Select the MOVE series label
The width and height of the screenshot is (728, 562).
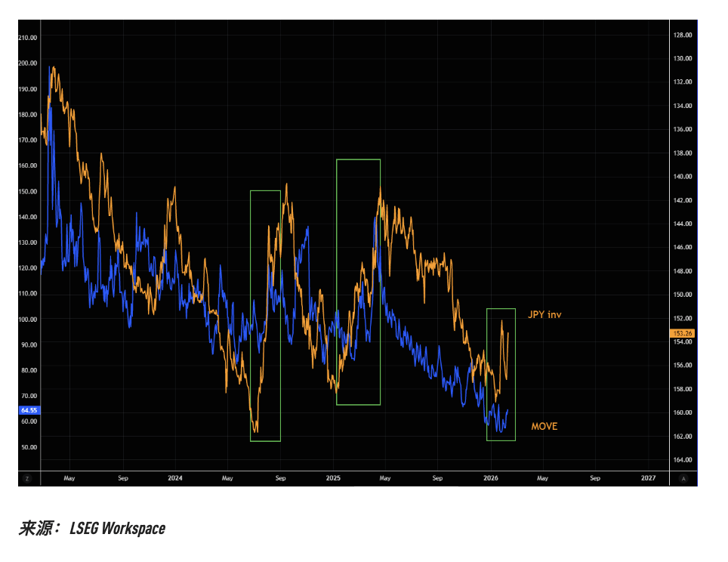click(x=544, y=427)
